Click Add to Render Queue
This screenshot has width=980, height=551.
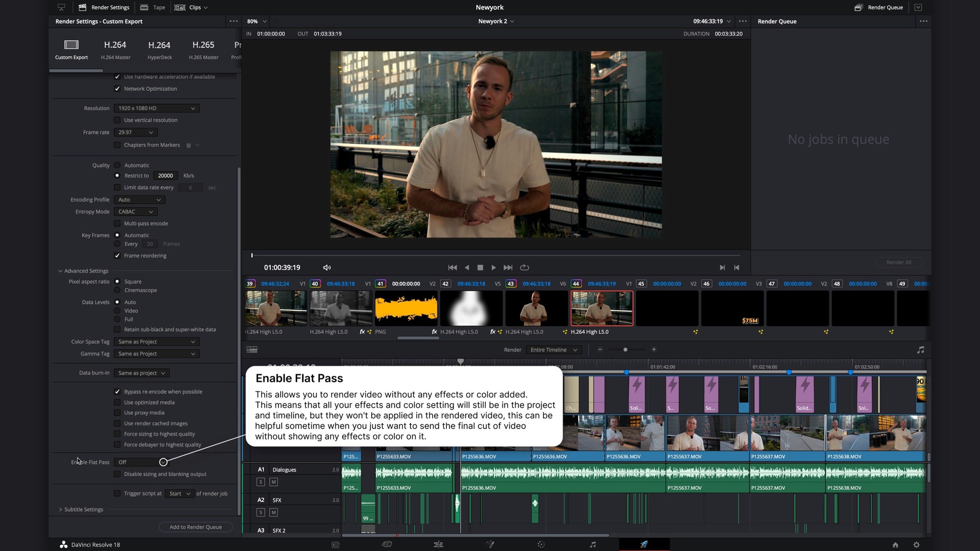point(196,527)
